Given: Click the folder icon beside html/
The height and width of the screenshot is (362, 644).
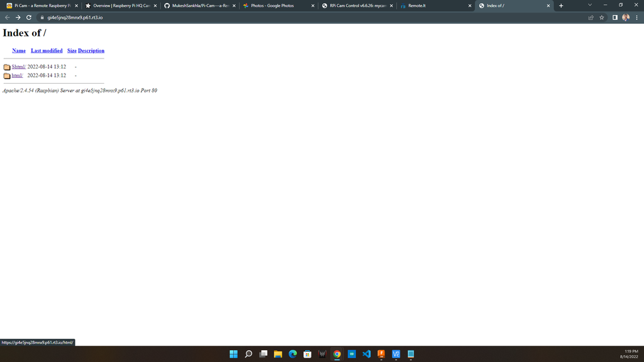Looking at the screenshot, I should tap(6, 75).
